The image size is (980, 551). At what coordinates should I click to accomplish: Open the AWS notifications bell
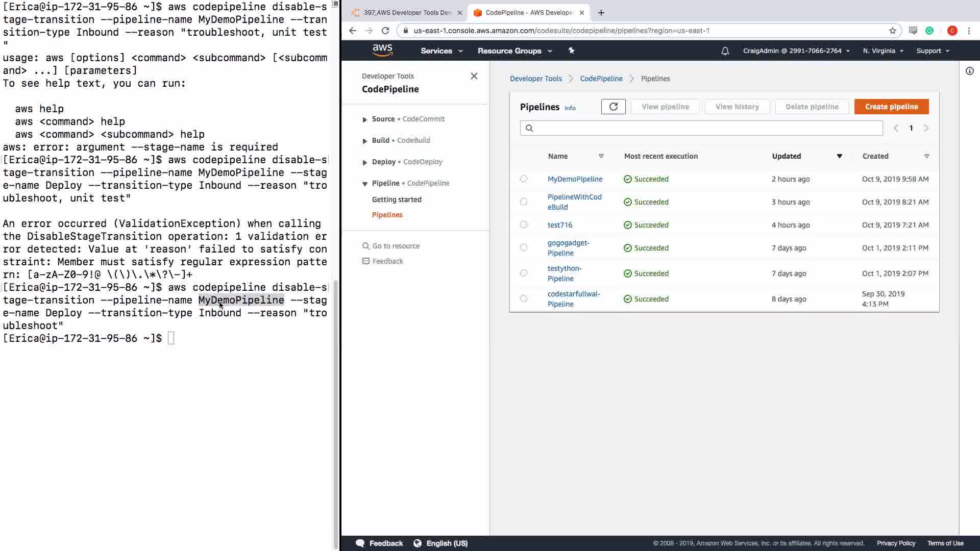(725, 51)
